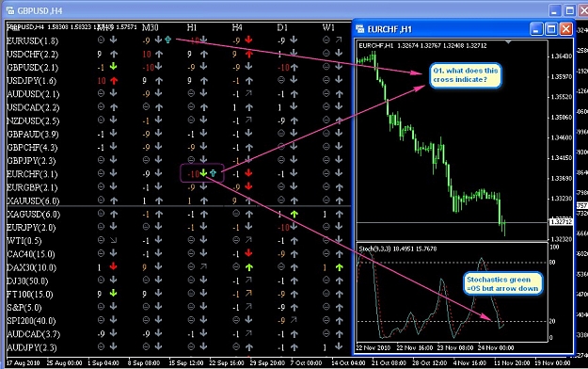Click the red up arrow in USDJPY row
This screenshot has height=369, width=588.
coord(114,80)
